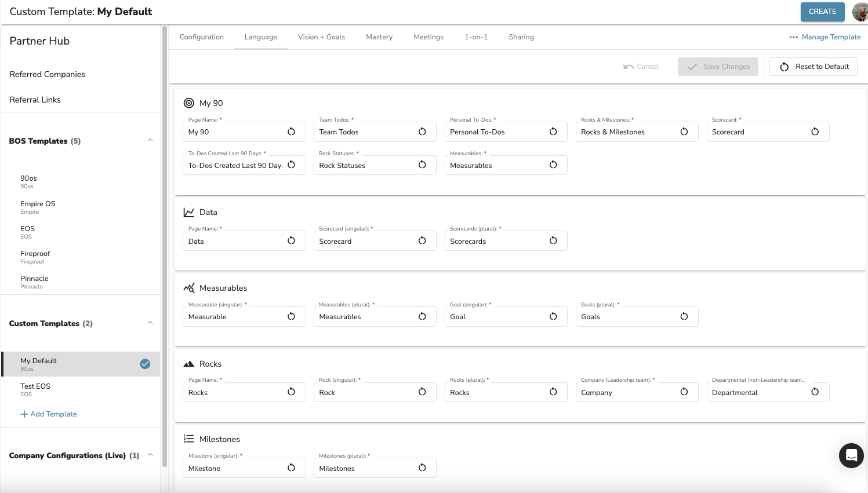Reset the Measurables (plural) field
This screenshot has width=868, height=493.
(423, 316)
